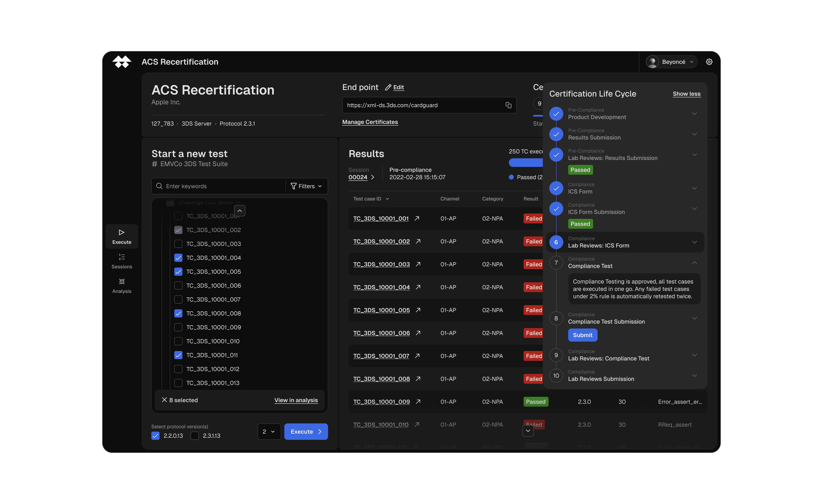Click the blue Submit button
This screenshot has width=823, height=504.
(x=582, y=335)
